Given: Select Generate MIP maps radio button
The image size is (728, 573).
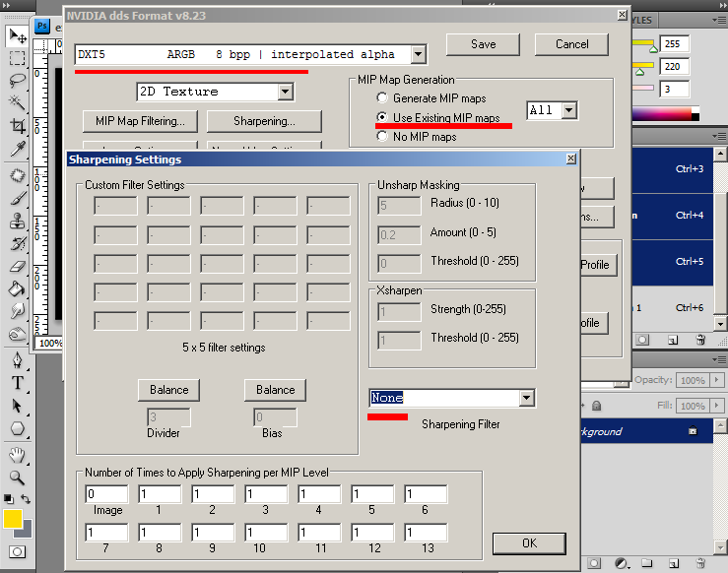Looking at the screenshot, I should [x=381, y=97].
